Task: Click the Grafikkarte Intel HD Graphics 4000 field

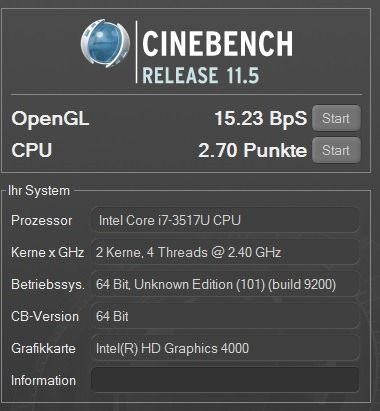Action: (225, 348)
